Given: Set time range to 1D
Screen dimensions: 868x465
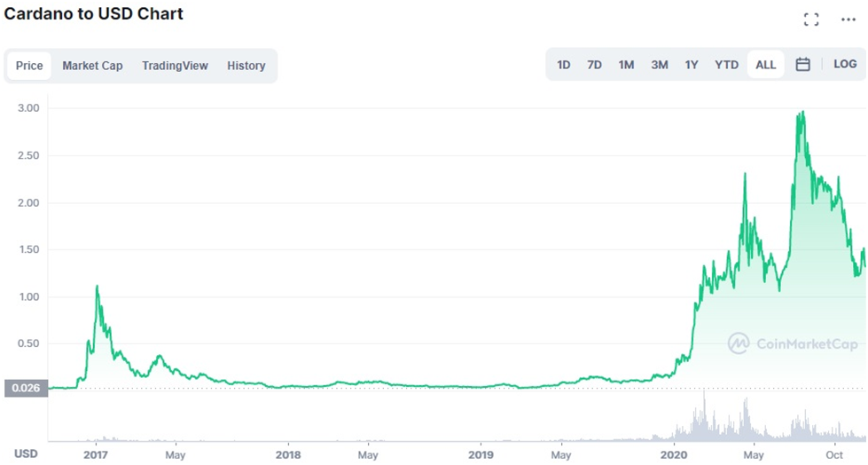Looking at the screenshot, I should 563,65.
